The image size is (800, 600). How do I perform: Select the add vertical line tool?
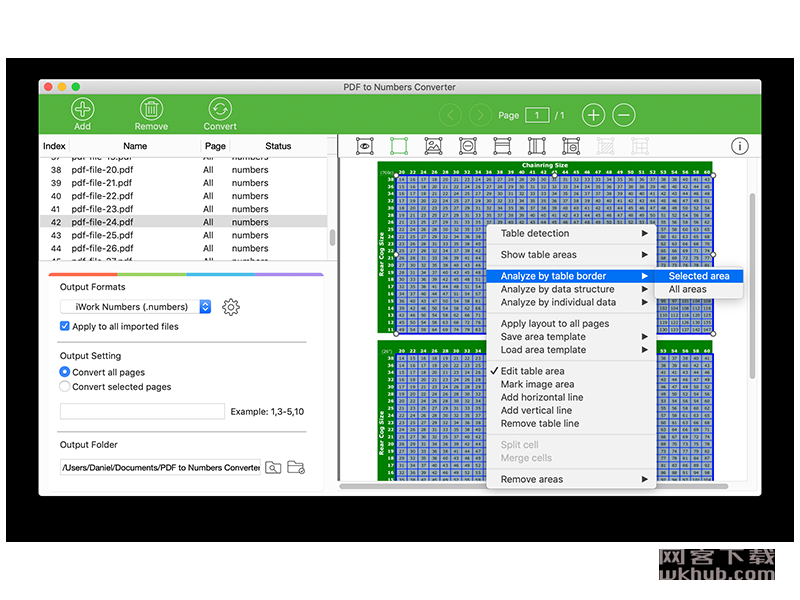(537, 146)
